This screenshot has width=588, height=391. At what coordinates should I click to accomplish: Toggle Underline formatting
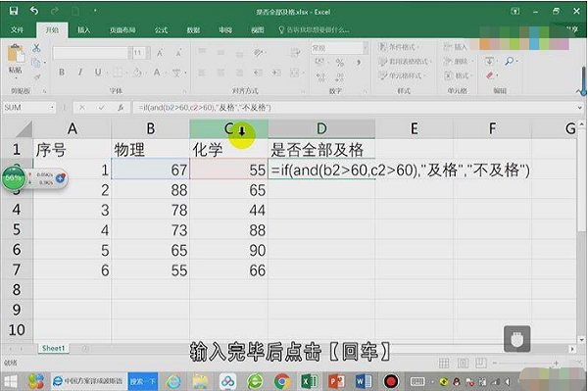tap(97, 72)
